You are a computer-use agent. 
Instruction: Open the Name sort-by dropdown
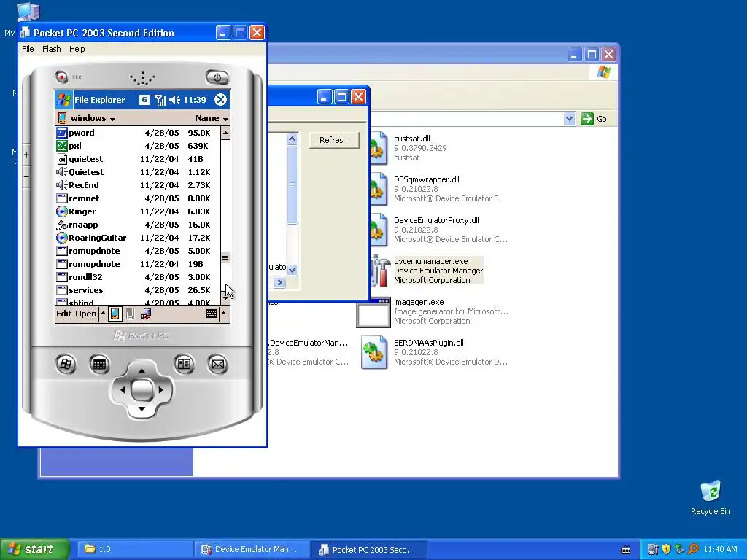click(212, 118)
